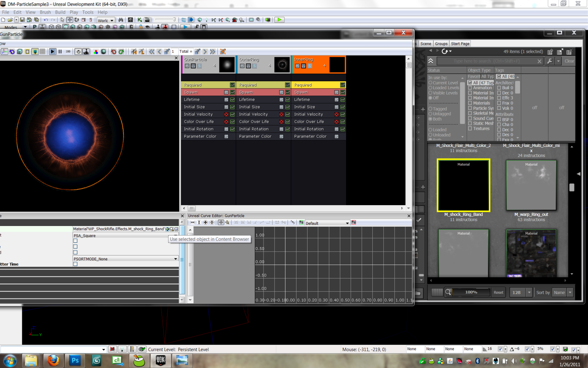Select zoom mode icon in Curve Editor
The width and height of the screenshot is (588, 368).
pyautogui.click(x=227, y=223)
